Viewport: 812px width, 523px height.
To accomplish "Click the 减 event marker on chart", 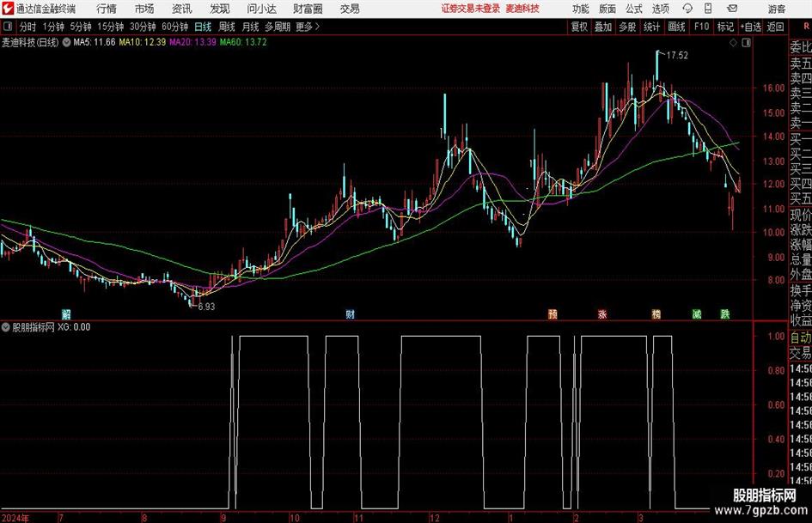I will (x=697, y=313).
